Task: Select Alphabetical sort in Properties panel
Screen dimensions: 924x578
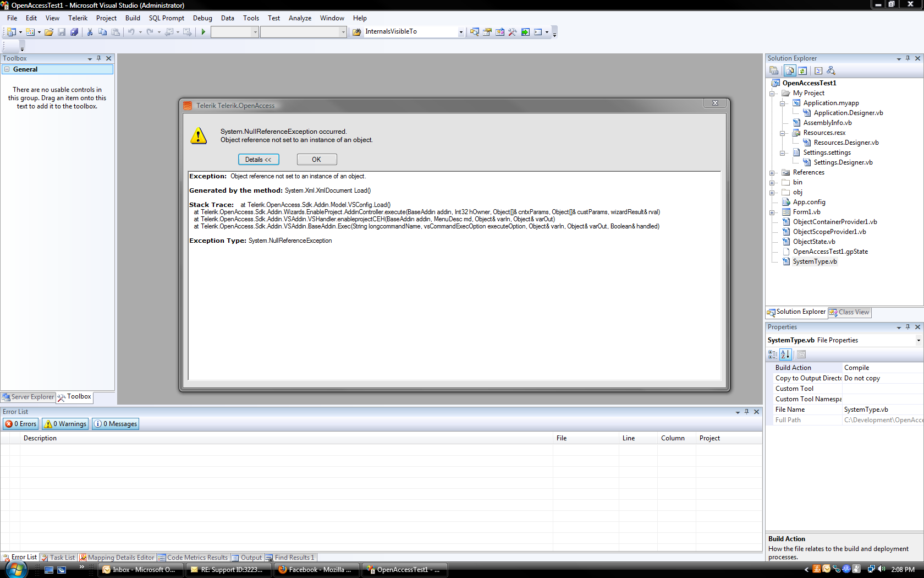Action: (785, 355)
